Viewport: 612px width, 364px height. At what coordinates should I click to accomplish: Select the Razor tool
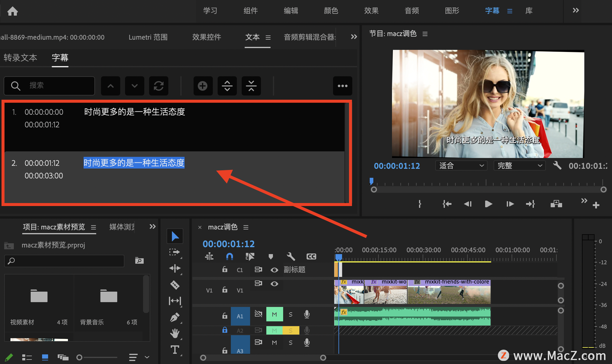coord(175,285)
